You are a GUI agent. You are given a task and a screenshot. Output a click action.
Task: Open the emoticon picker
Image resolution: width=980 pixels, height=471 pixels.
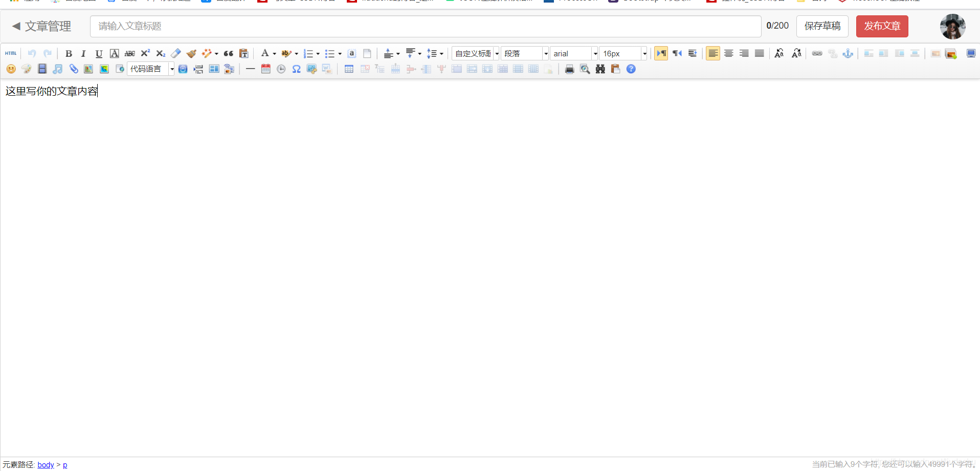pos(11,69)
